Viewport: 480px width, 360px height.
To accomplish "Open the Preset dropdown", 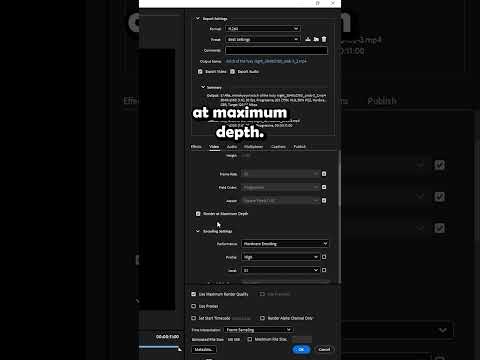I will coord(263,39).
